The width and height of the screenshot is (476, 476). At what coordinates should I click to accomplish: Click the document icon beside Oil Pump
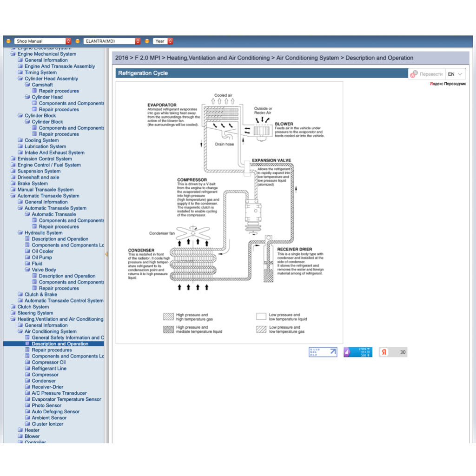point(27,257)
